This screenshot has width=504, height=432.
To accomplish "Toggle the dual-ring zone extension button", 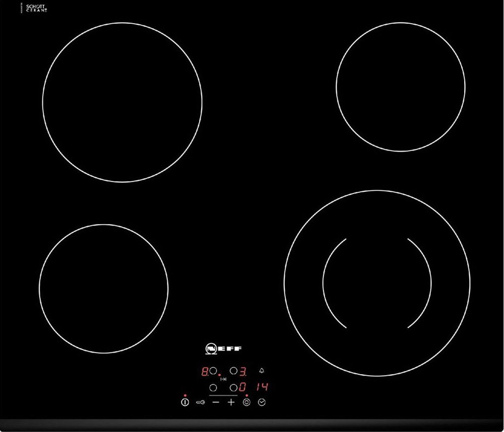I will point(246,402).
